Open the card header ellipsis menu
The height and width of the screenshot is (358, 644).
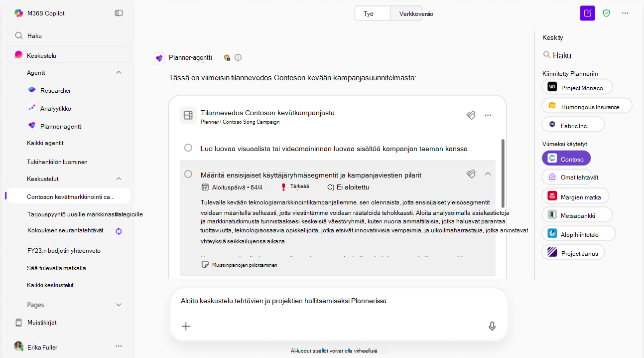point(488,115)
